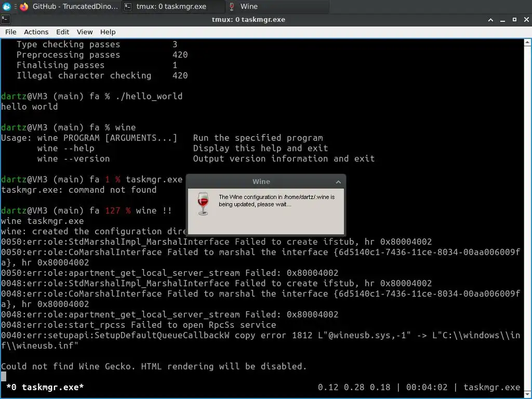532x399 pixels.
Task: Maximize the terminal window
Action: point(514,20)
